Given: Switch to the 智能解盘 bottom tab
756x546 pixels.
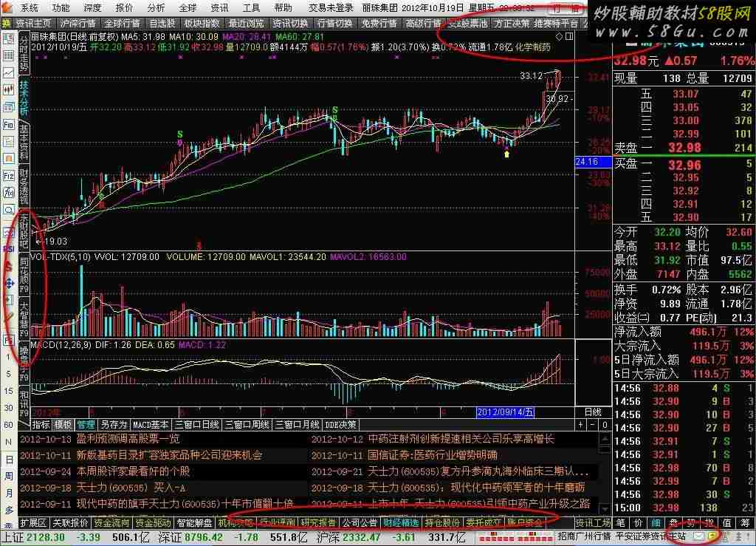Looking at the screenshot, I should (194, 523).
